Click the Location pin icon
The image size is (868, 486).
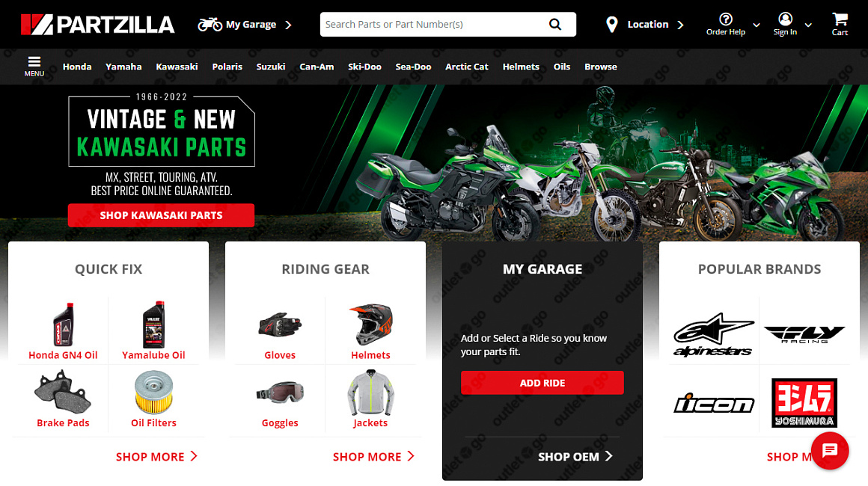coord(611,25)
